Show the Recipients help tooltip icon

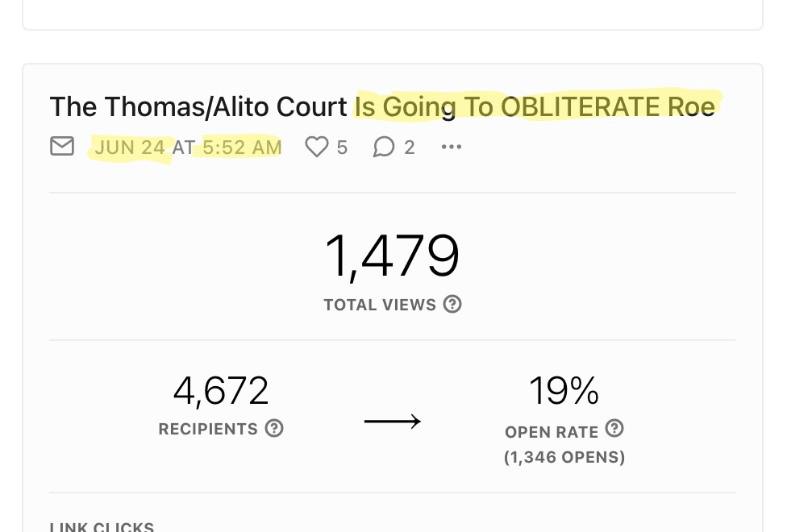[x=274, y=429]
